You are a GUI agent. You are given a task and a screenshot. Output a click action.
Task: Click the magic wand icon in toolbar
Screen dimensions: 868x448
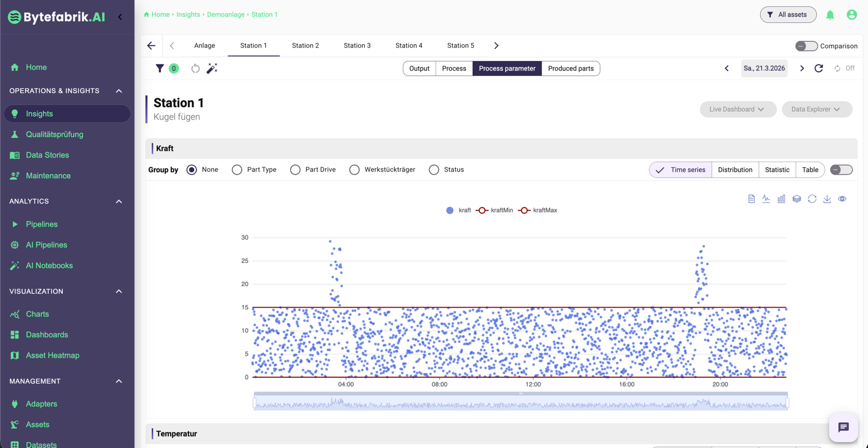coord(212,68)
